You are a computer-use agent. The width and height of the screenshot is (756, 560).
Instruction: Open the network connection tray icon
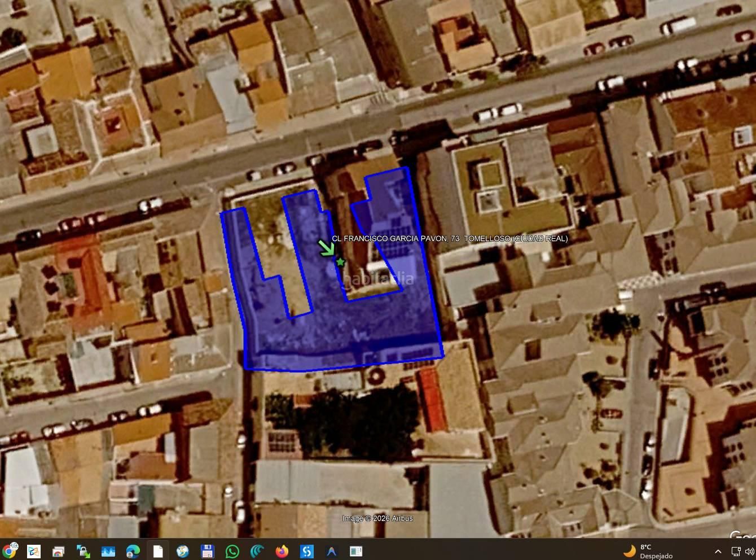pos(736,551)
